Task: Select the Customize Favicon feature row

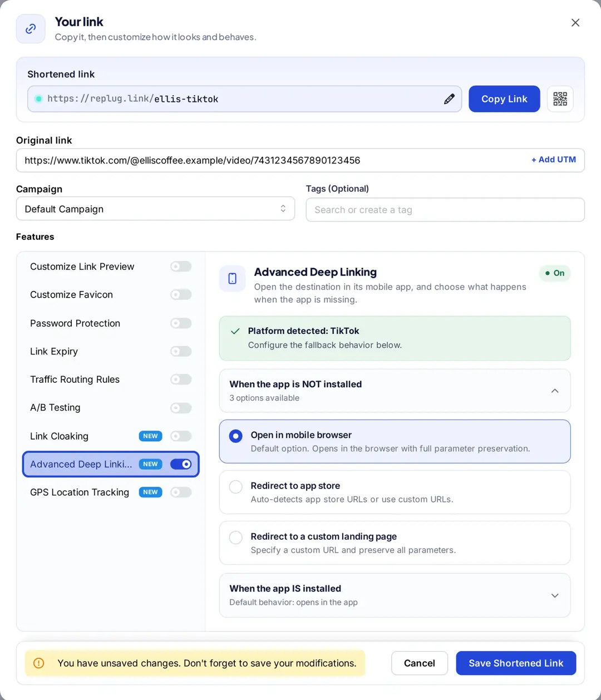Action: (x=111, y=294)
